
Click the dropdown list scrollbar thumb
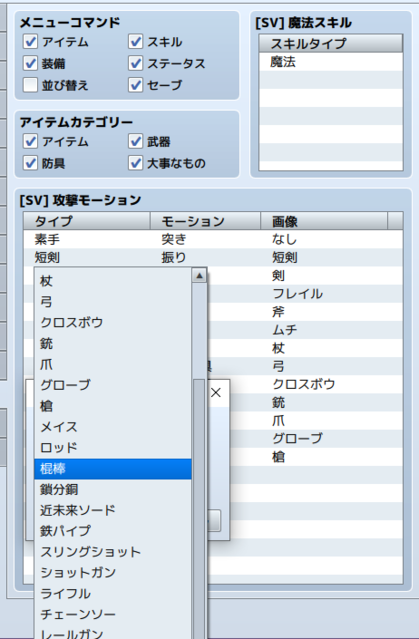(x=199, y=509)
